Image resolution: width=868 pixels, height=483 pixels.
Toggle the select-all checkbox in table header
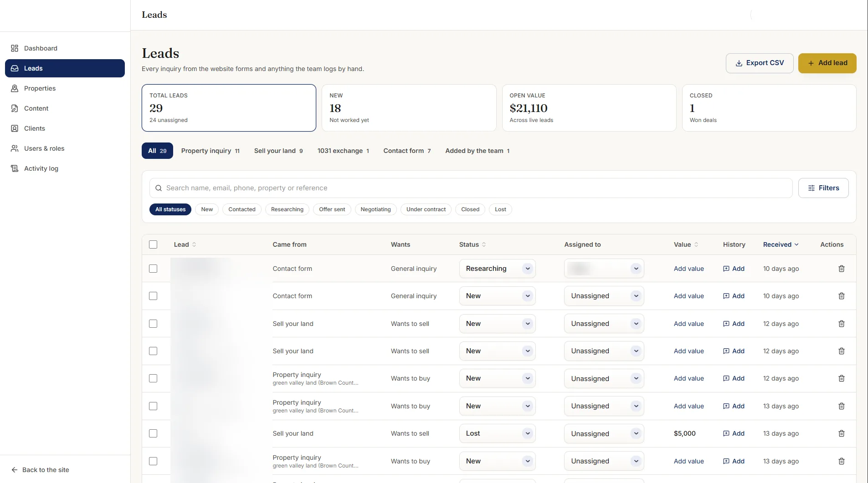click(153, 244)
